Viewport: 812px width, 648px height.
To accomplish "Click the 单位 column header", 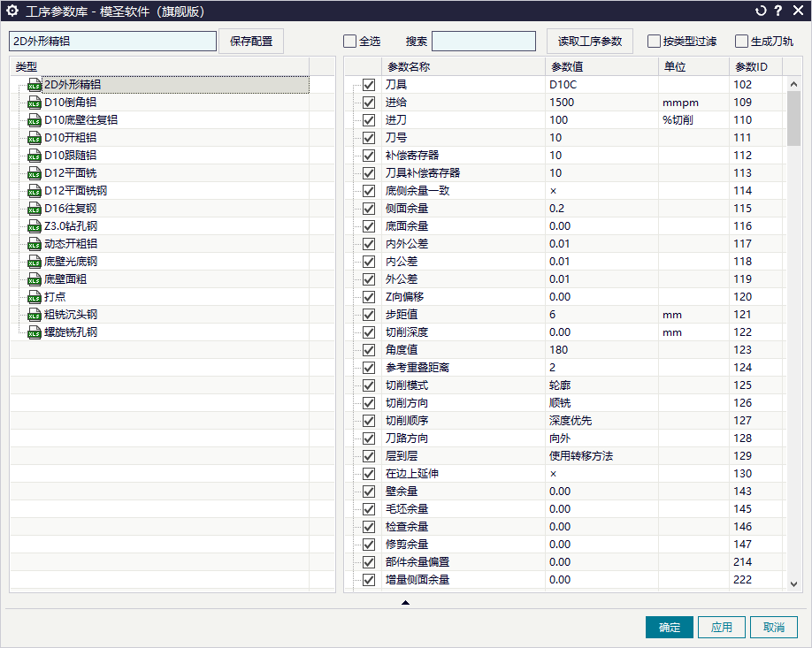I will (x=694, y=67).
